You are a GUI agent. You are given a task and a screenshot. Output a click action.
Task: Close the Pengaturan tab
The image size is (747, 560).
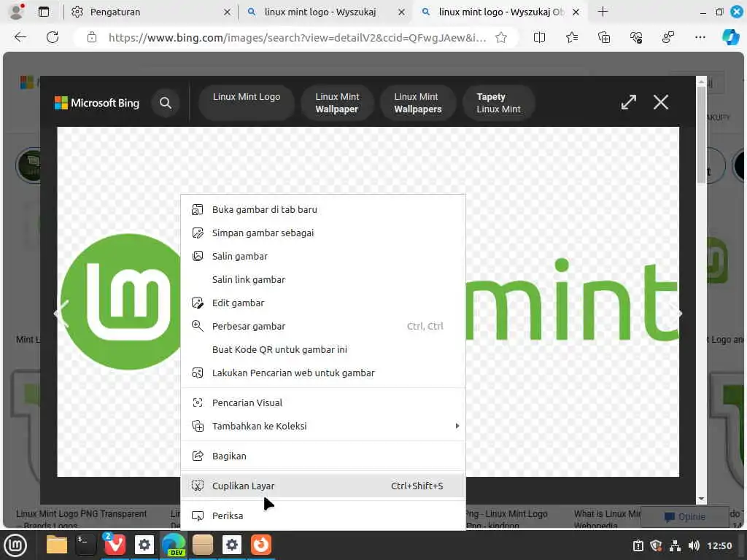pyautogui.click(x=227, y=12)
